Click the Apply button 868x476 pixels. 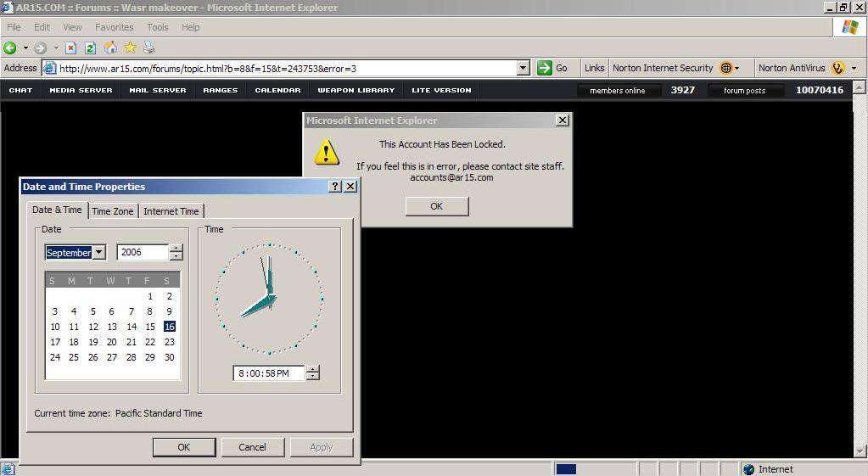pos(322,447)
